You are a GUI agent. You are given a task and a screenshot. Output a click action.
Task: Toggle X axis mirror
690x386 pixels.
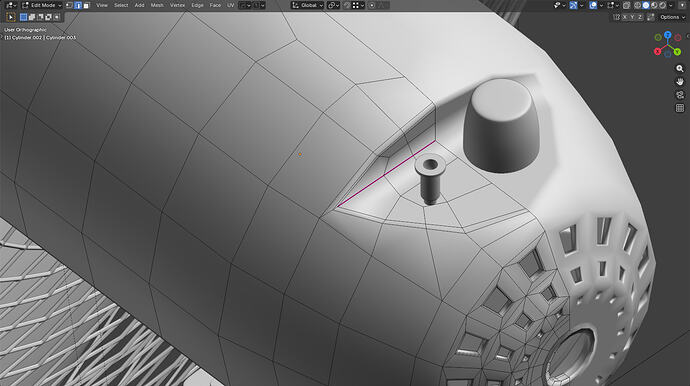pyautogui.click(x=624, y=17)
